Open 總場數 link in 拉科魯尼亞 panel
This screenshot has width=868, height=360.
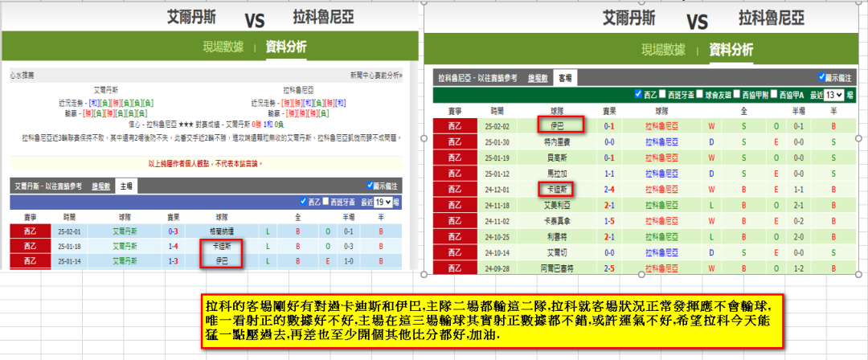coord(538,79)
